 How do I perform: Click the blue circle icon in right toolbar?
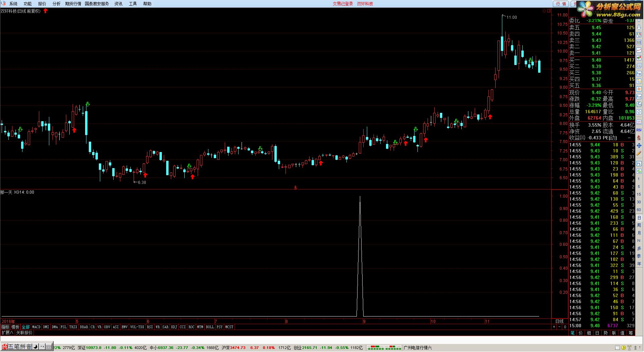[x=639, y=112]
